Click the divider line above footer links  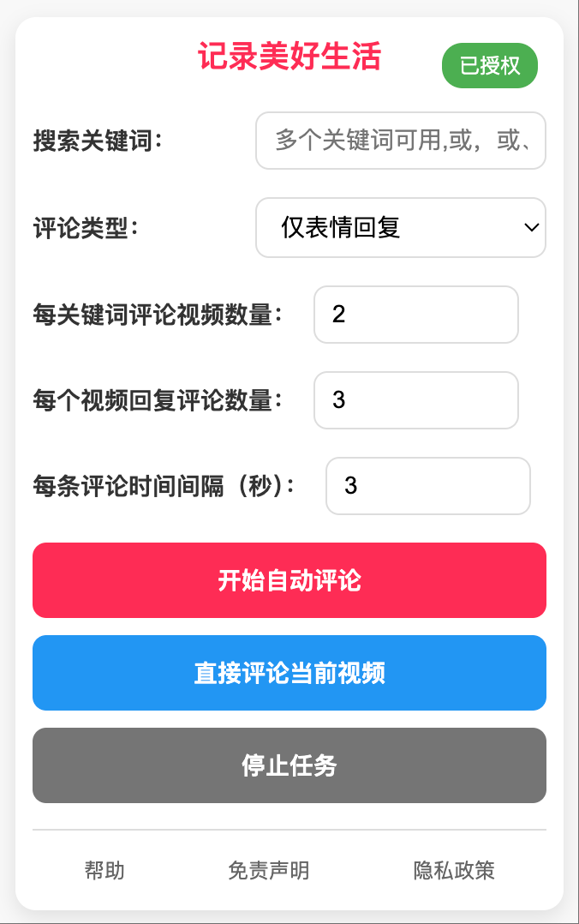[x=289, y=830]
